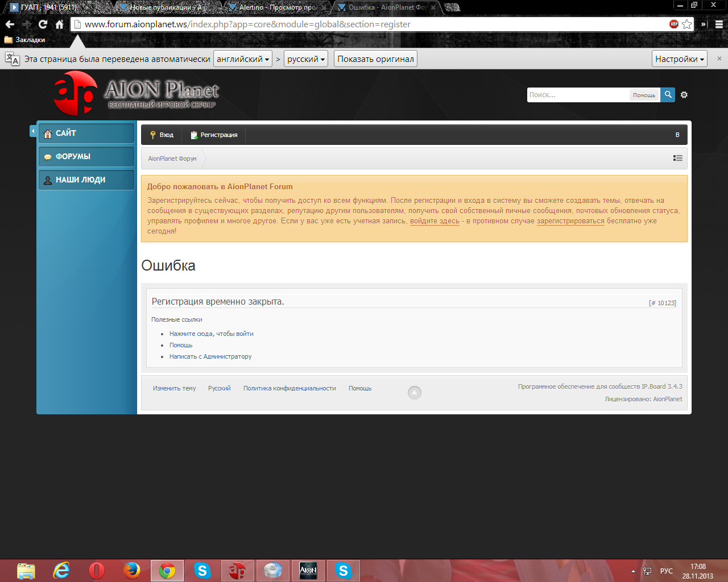Open the 'НАШИ ЛЮДИ' sidebar menu item
The height and width of the screenshot is (582, 728).
click(x=86, y=180)
